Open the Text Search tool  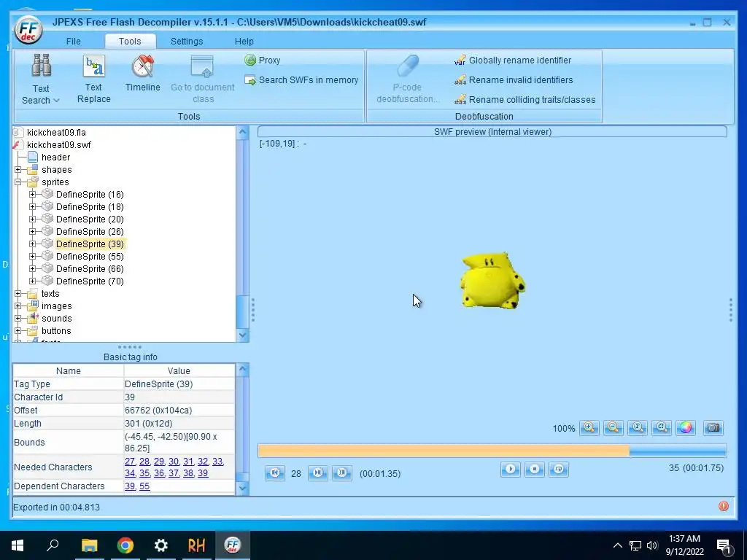(41, 79)
